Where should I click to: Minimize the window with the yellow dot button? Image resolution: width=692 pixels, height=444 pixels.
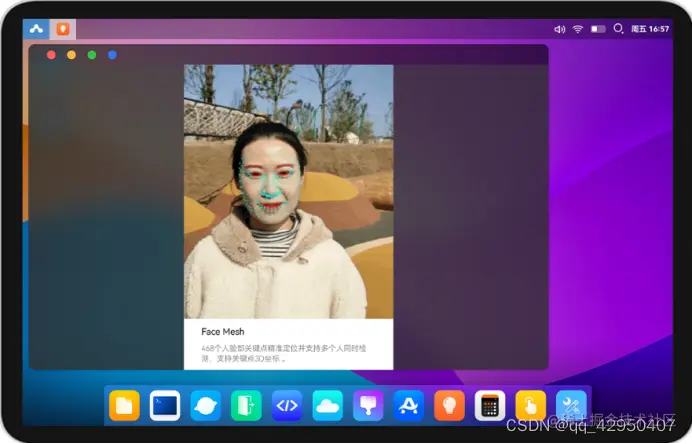coord(71,55)
